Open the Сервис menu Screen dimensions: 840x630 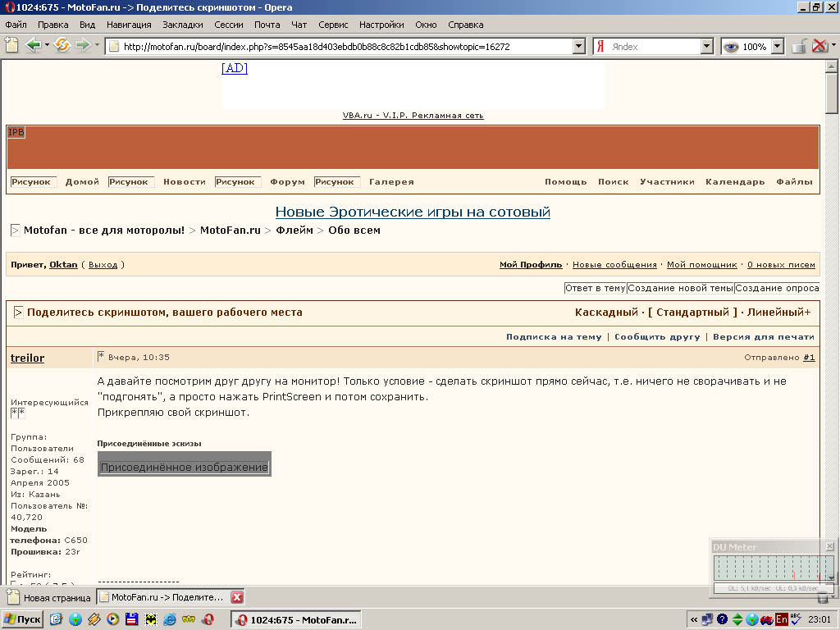coord(333,25)
